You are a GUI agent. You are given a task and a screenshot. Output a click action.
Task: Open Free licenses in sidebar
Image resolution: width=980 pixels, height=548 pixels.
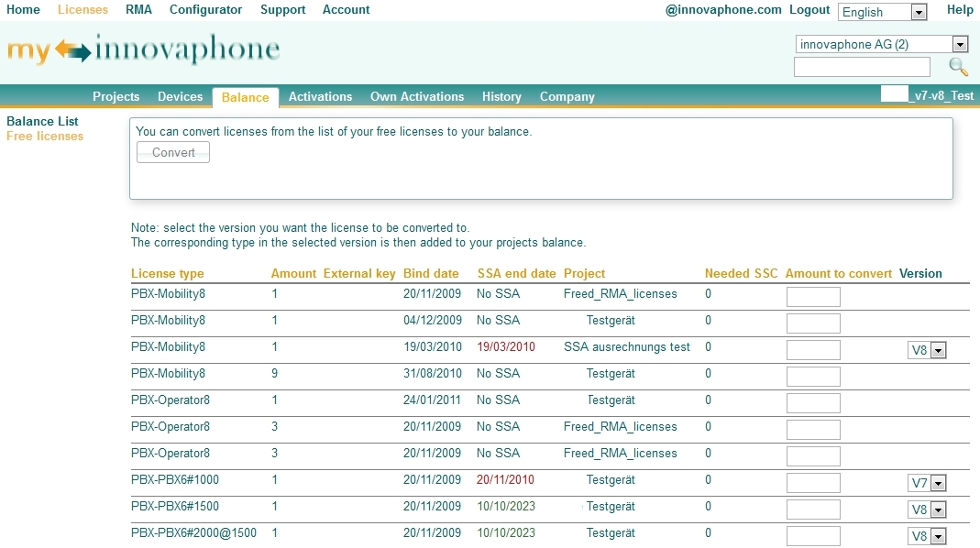click(44, 137)
